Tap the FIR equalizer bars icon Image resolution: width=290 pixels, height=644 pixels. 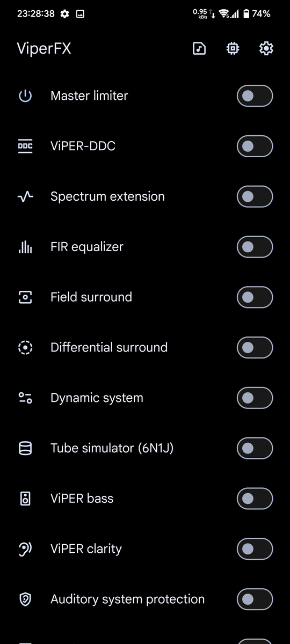coord(25,247)
